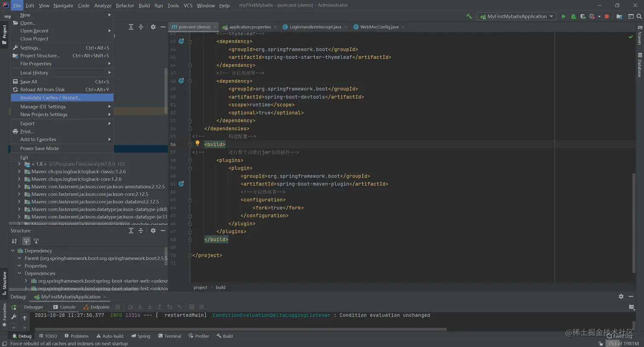Toggle Autoscroll from Source in Structure panel

(x=36, y=241)
